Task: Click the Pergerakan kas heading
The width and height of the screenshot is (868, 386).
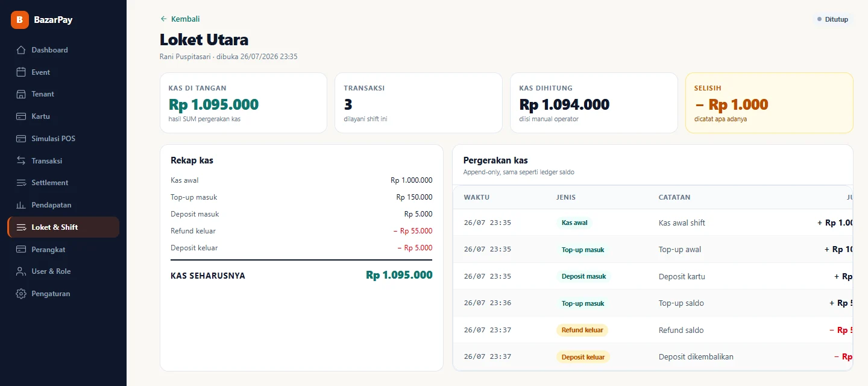Action: coord(495,160)
